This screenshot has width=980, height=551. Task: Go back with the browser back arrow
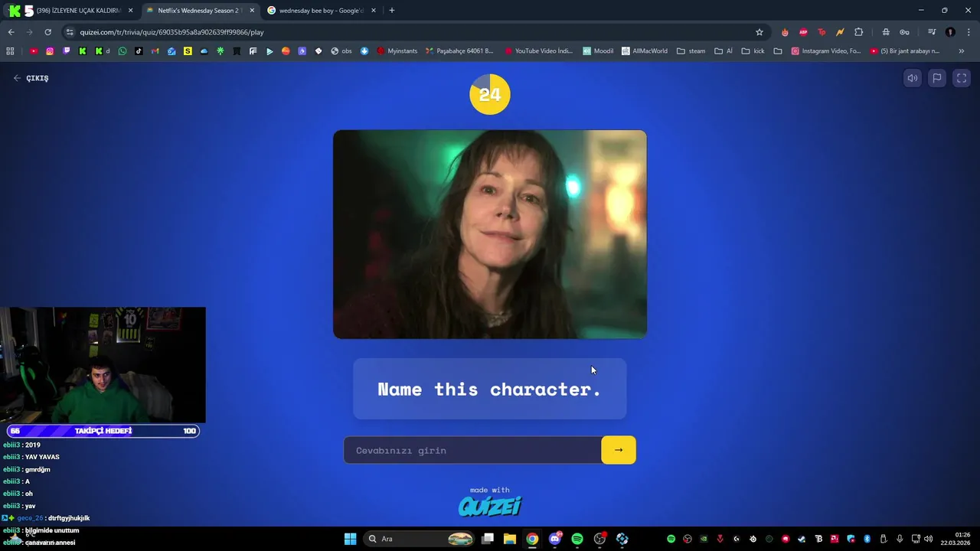11,32
